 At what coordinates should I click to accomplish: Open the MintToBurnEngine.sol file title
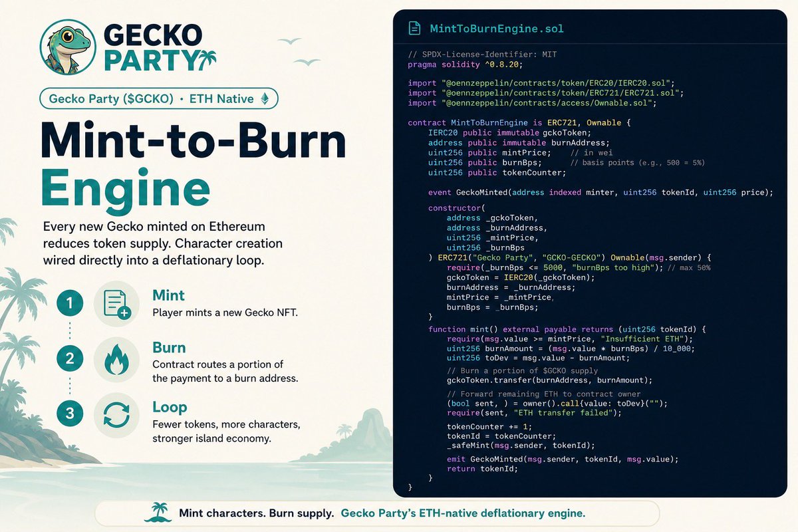pyautogui.click(x=497, y=29)
